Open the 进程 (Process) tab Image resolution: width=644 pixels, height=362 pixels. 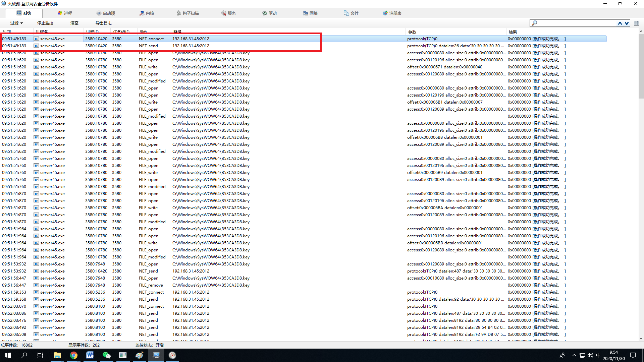coord(65,13)
